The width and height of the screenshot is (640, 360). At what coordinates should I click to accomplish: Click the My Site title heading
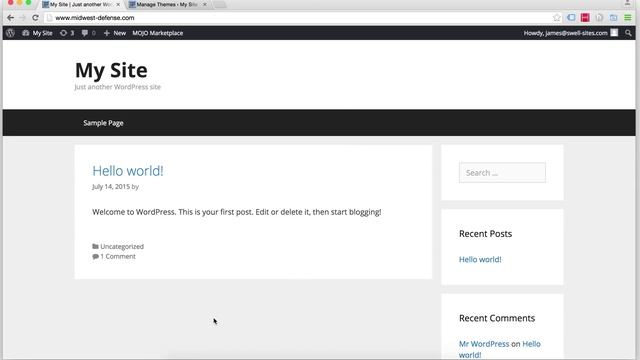click(x=111, y=70)
